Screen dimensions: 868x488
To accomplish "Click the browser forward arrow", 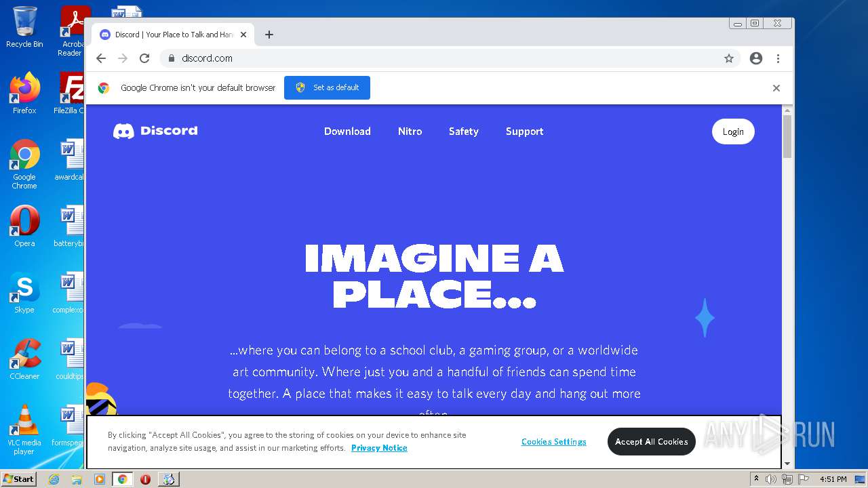I will (x=123, y=58).
